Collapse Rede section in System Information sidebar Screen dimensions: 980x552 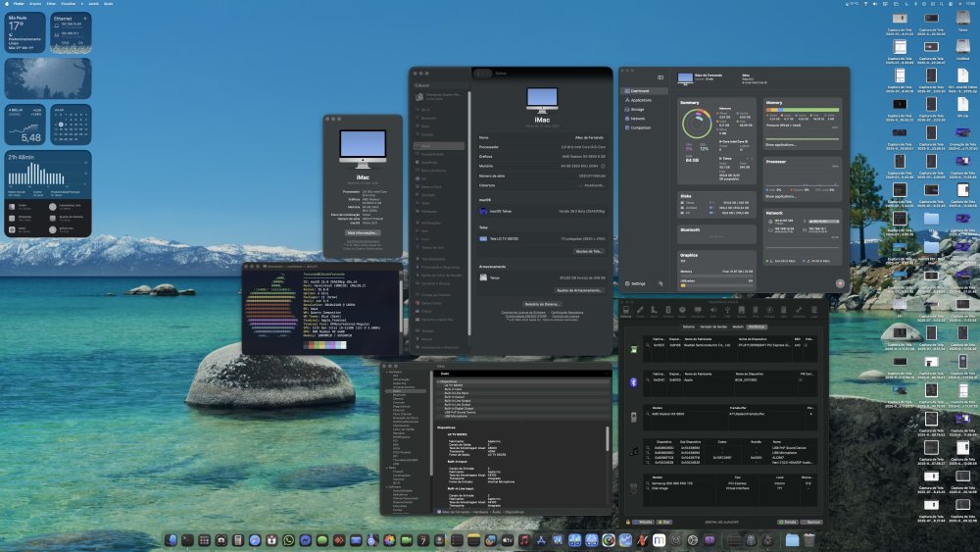click(387, 469)
